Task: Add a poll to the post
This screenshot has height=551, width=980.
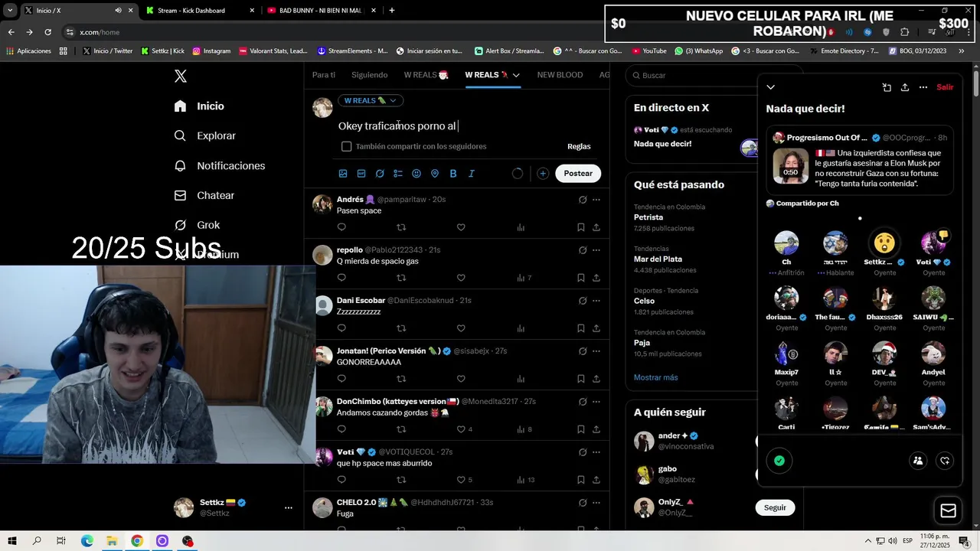Action: 398,174
